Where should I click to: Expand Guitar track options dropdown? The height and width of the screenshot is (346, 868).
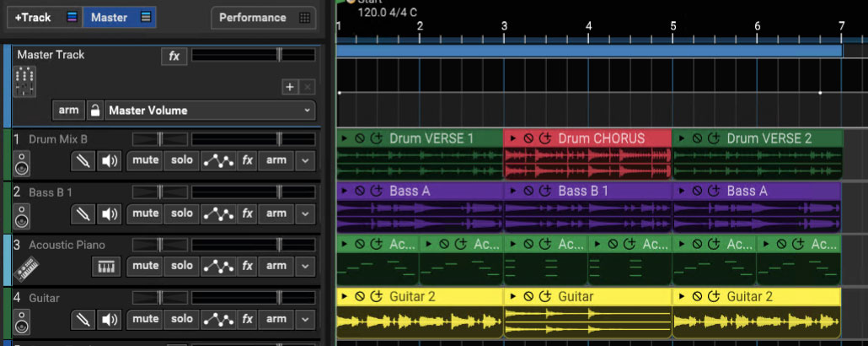coord(305,319)
